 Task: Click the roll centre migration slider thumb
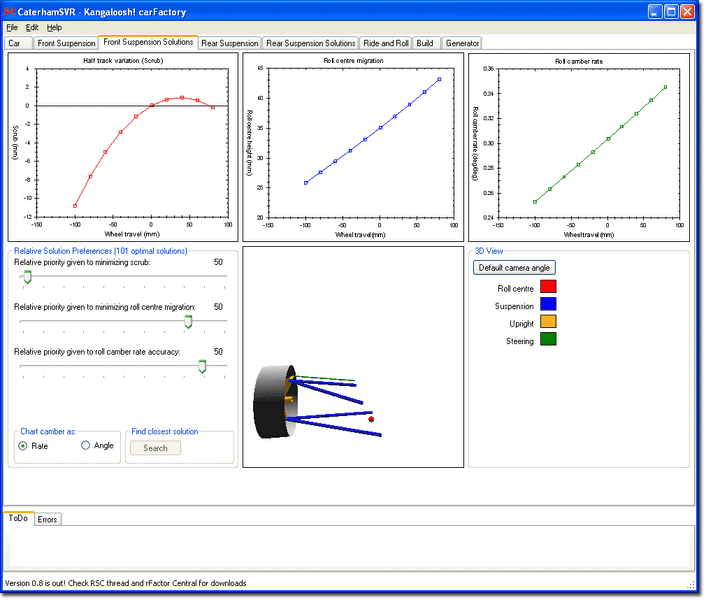[x=188, y=321]
